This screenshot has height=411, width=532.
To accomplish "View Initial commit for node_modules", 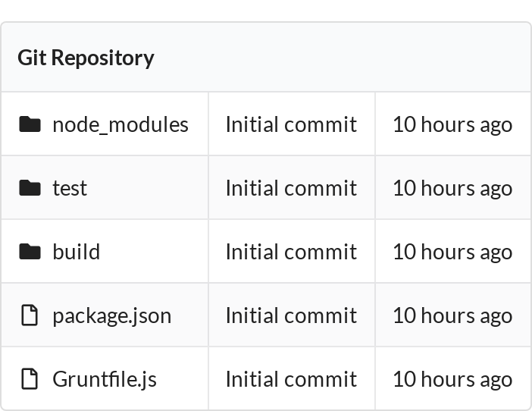I will point(291,124).
